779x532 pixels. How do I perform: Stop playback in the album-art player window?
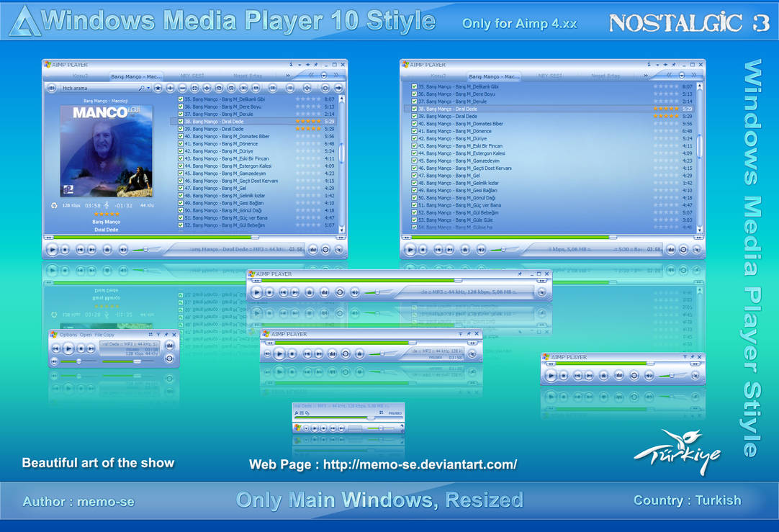pos(65,250)
